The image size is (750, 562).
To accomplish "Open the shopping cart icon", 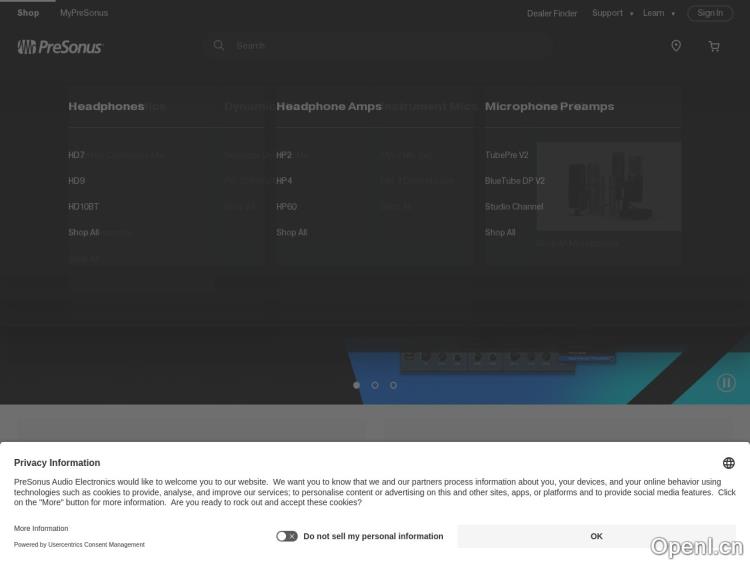I will click(714, 46).
